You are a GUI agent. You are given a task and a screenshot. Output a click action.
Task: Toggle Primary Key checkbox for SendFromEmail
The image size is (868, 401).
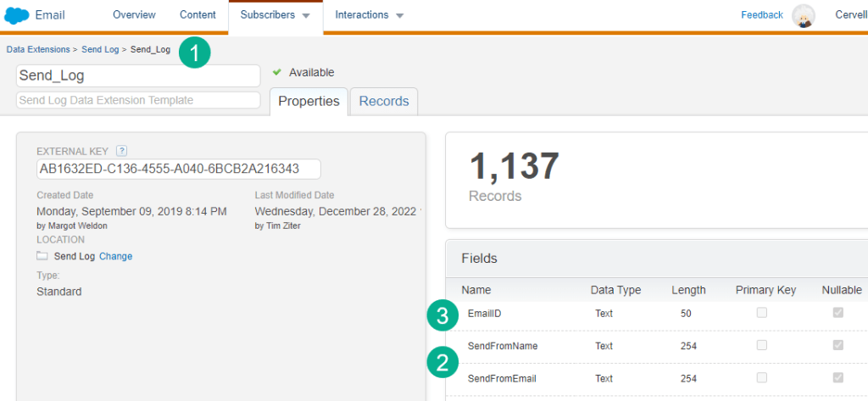coord(762,377)
